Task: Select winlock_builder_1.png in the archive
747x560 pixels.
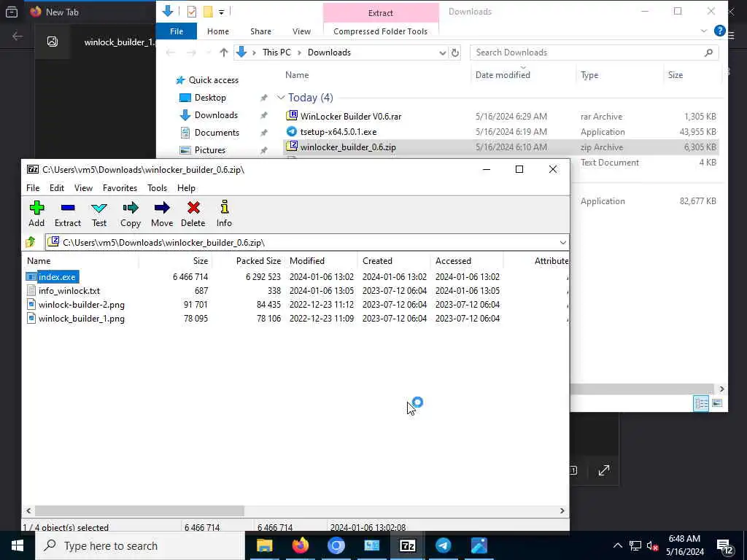Action: pyautogui.click(x=82, y=318)
